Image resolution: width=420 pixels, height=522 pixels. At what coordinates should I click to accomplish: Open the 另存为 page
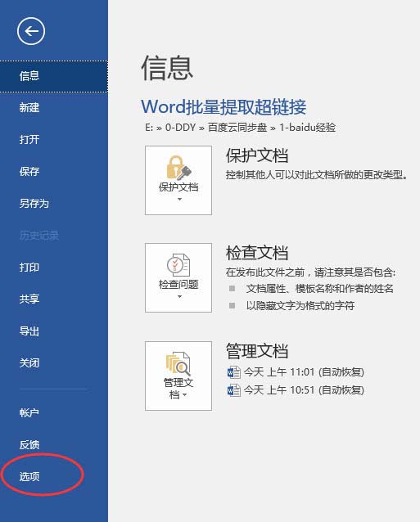pyautogui.click(x=53, y=203)
